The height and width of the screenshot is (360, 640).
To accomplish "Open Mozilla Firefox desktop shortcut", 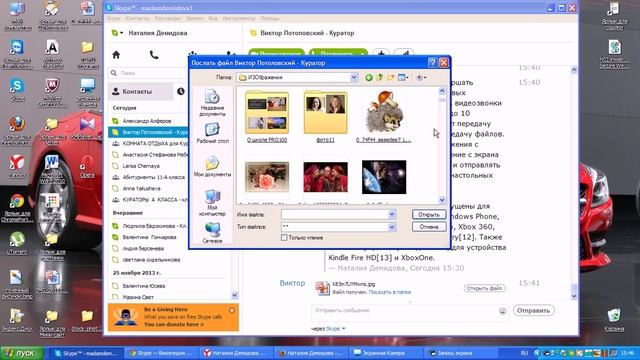I will (17, 130).
